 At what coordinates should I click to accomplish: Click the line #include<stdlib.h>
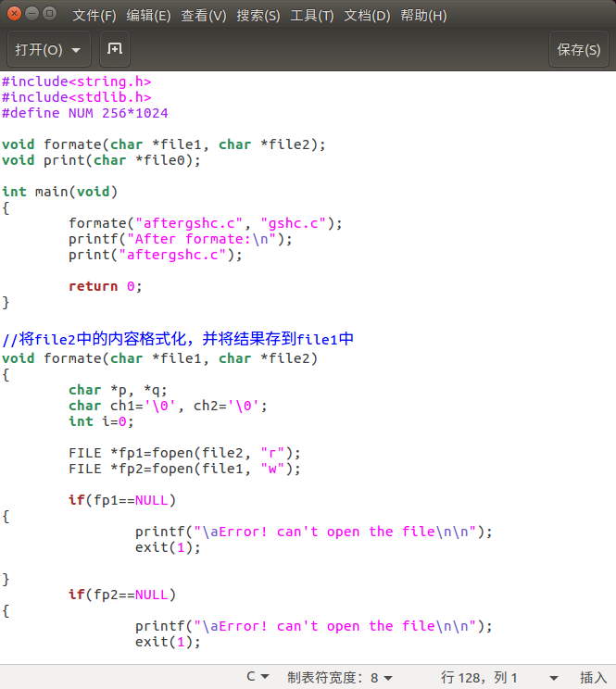point(77,97)
